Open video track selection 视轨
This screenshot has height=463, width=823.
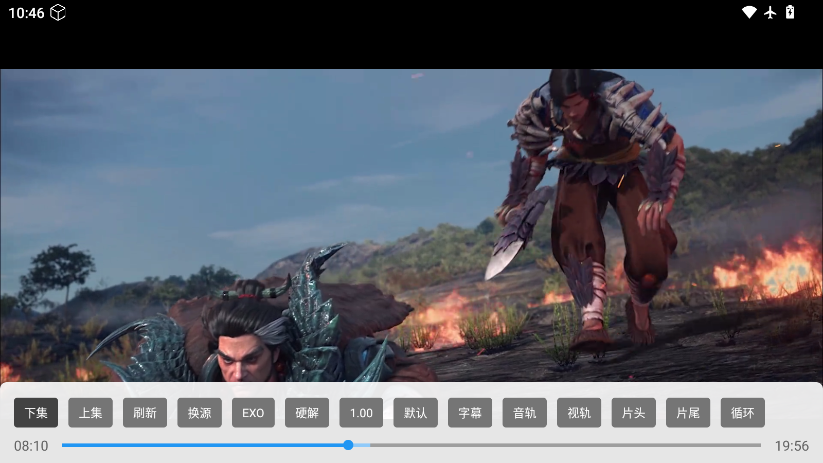point(579,413)
